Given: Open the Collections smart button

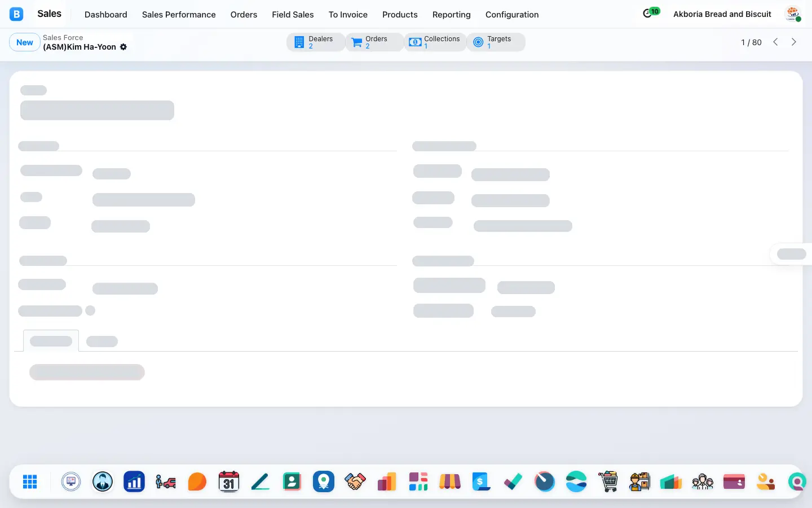Looking at the screenshot, I should click(435, 42).
